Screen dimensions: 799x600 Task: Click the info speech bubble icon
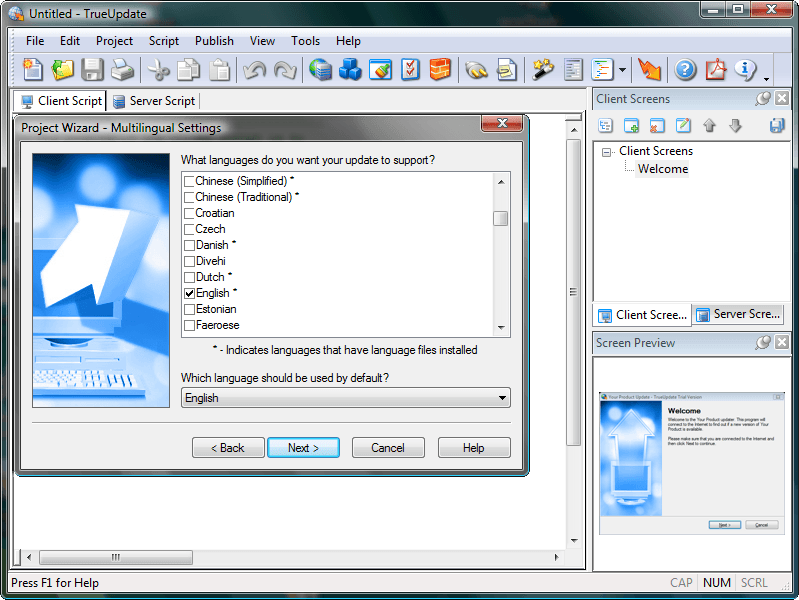(x=745, y=70)
